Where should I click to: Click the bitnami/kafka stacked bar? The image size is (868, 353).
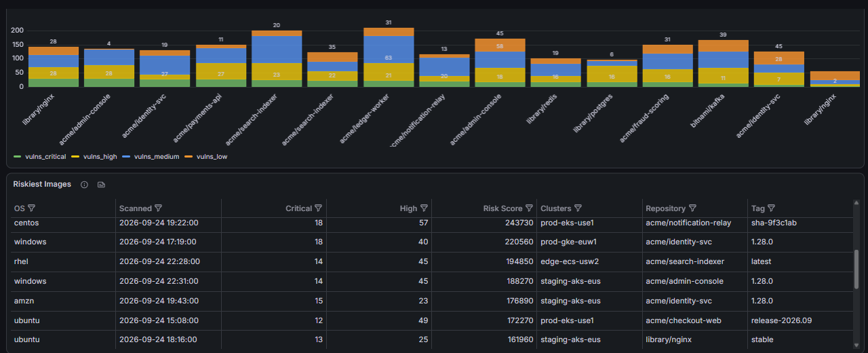point(723,63)
